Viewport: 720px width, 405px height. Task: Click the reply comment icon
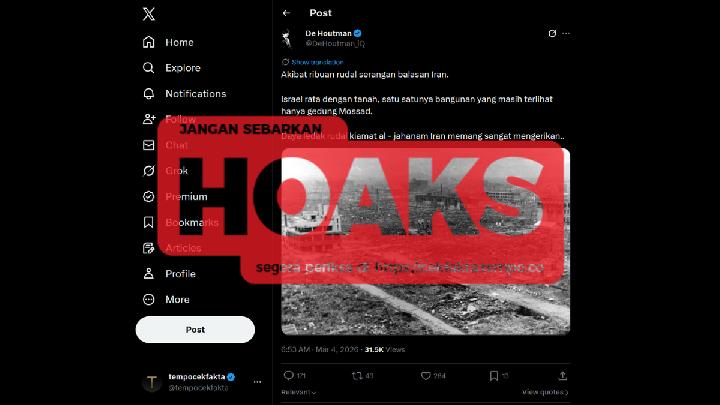[x=288, y=376]
